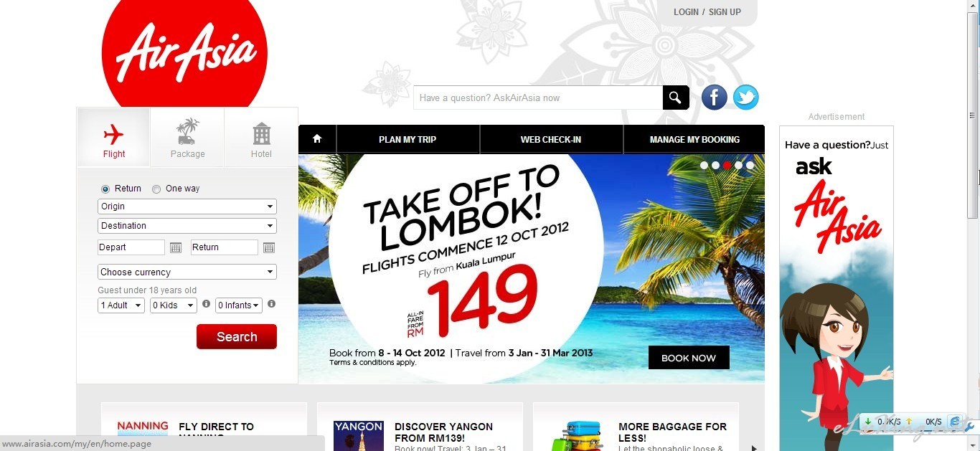The image size is (980, 451).
Task: Expand the Origin dropdown
Action: click(187, 206)
